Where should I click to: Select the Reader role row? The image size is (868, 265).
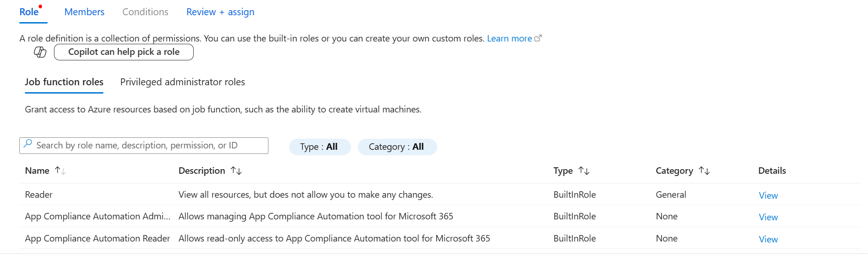[440, 194]
